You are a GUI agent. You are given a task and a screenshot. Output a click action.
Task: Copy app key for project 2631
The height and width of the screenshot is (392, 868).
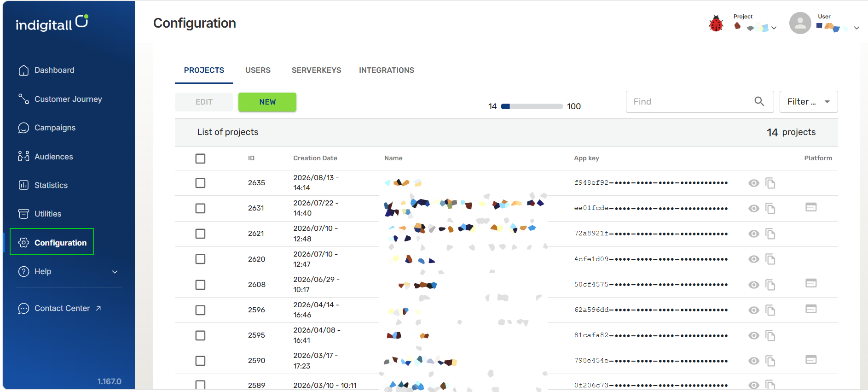pyautogui.click(x=770, y=208)
